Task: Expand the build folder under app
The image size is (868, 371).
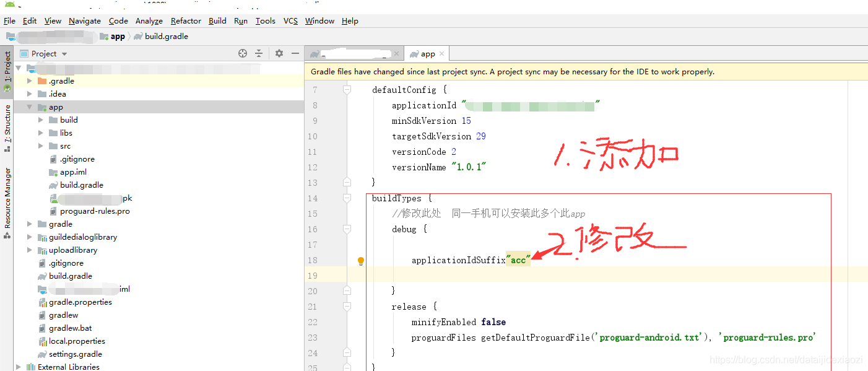Action: tap(41, 120)
